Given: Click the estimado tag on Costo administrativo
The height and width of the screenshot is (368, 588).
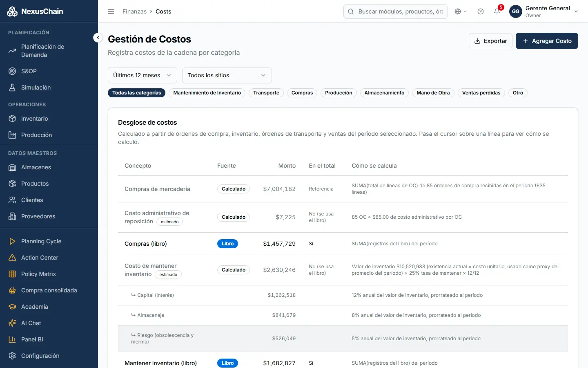Looking at the screenshot, I should pos(170,222).
